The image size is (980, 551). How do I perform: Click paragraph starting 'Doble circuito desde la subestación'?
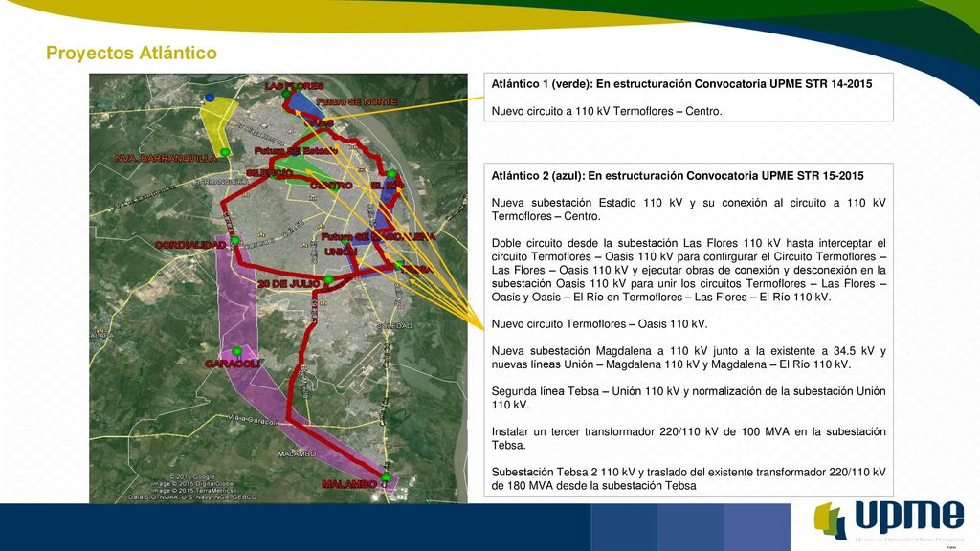[688, 270]
